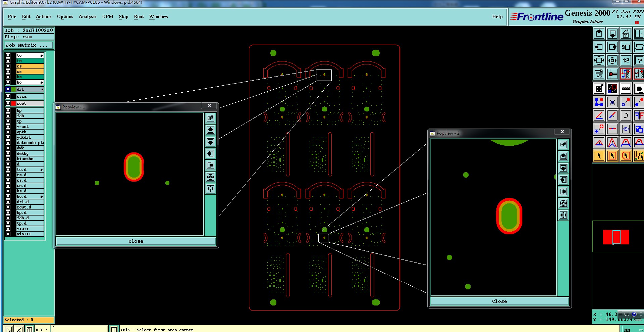
Task: Toggle the 'rout' layer checkbox
Action: click(x=8, y=103)
